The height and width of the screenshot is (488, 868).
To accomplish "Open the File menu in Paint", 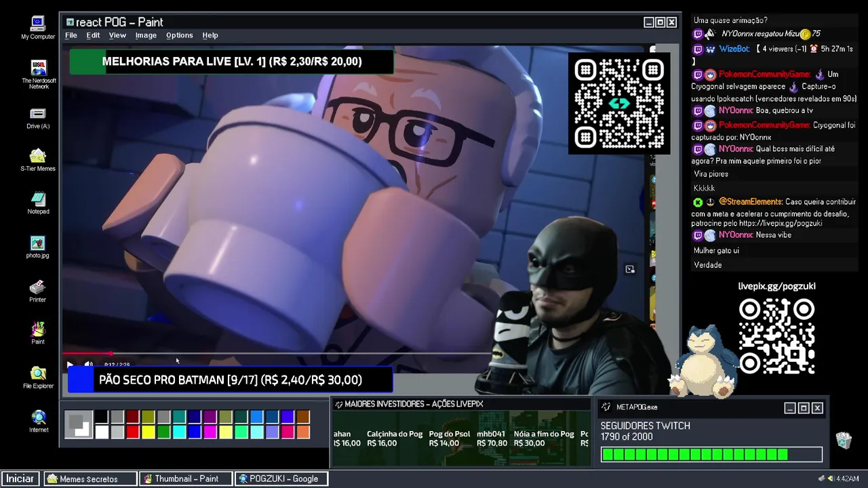I will [x=71, y=35].
